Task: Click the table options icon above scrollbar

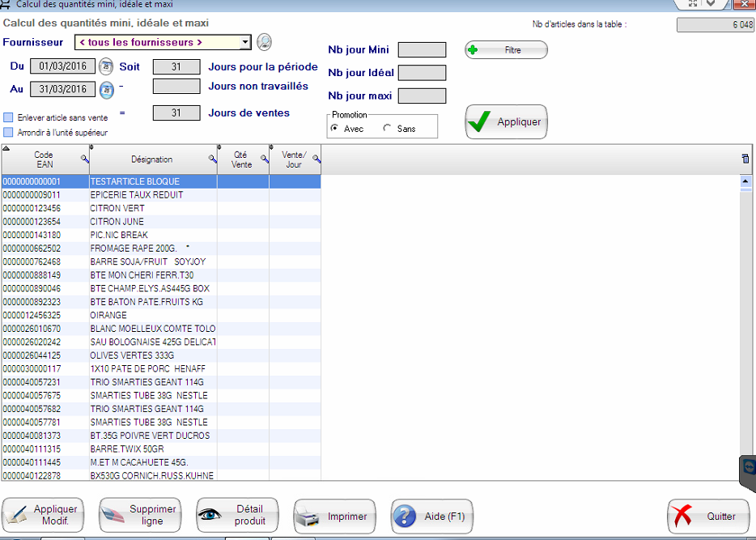Action: click(x=745, y=159)
